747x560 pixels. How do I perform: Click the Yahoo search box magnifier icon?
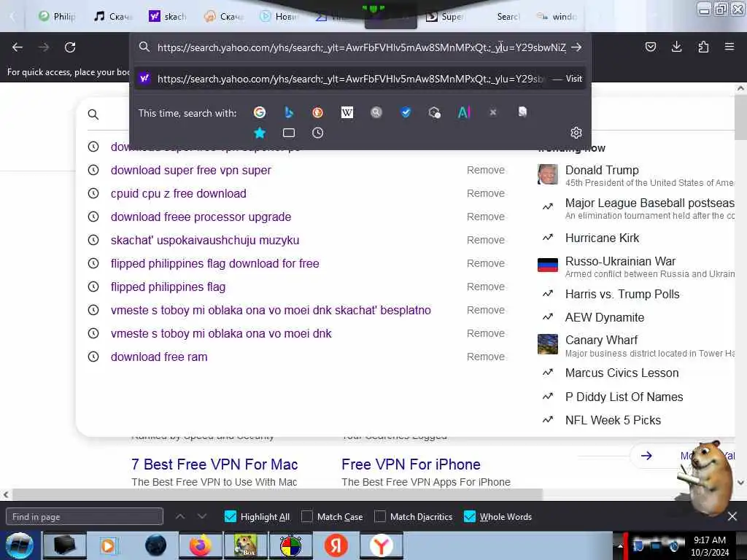(x=93, y=114)
